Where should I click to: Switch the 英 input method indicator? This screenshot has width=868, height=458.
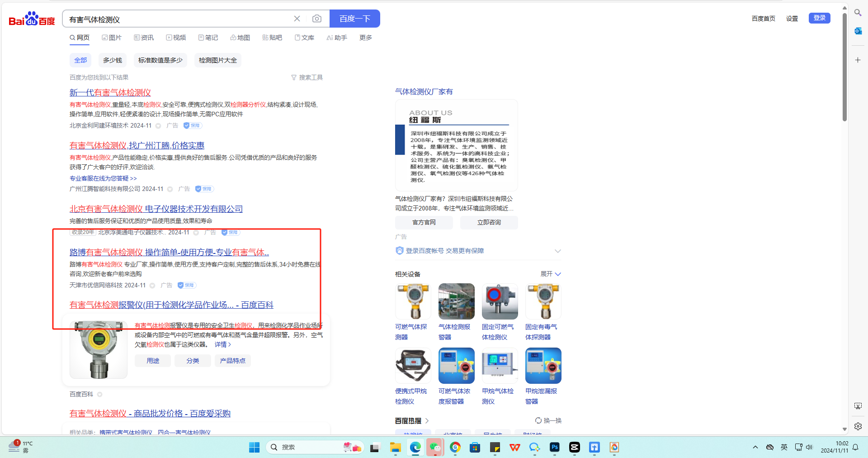(784, 447)
